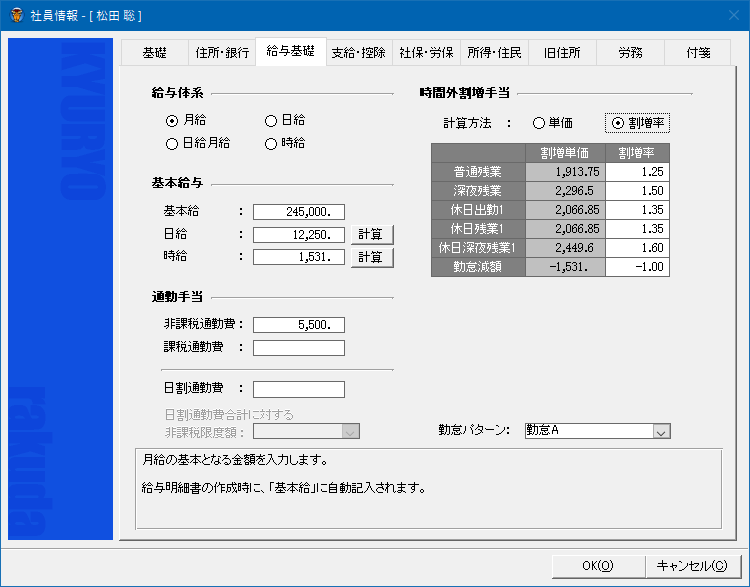Click the empty 日割通勤費 field

coord(299,389)
